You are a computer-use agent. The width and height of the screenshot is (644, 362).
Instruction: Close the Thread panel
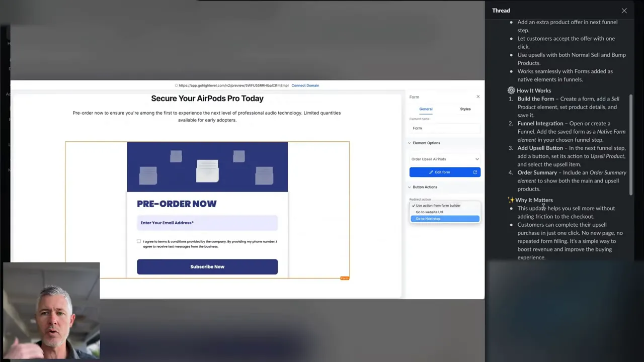[624, 11]
